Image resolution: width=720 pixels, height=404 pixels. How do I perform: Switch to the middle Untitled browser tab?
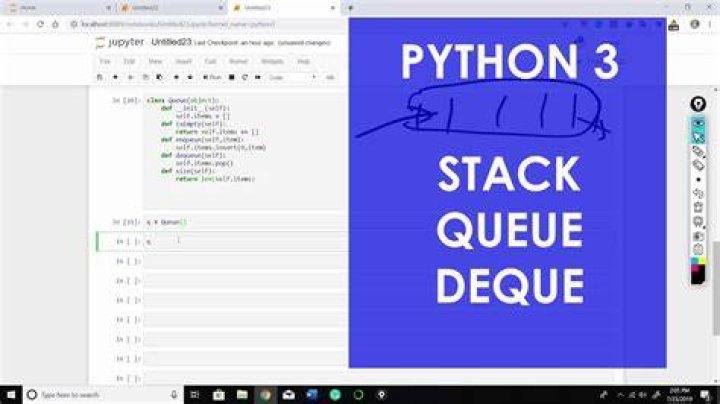click(x=171, y=8)
